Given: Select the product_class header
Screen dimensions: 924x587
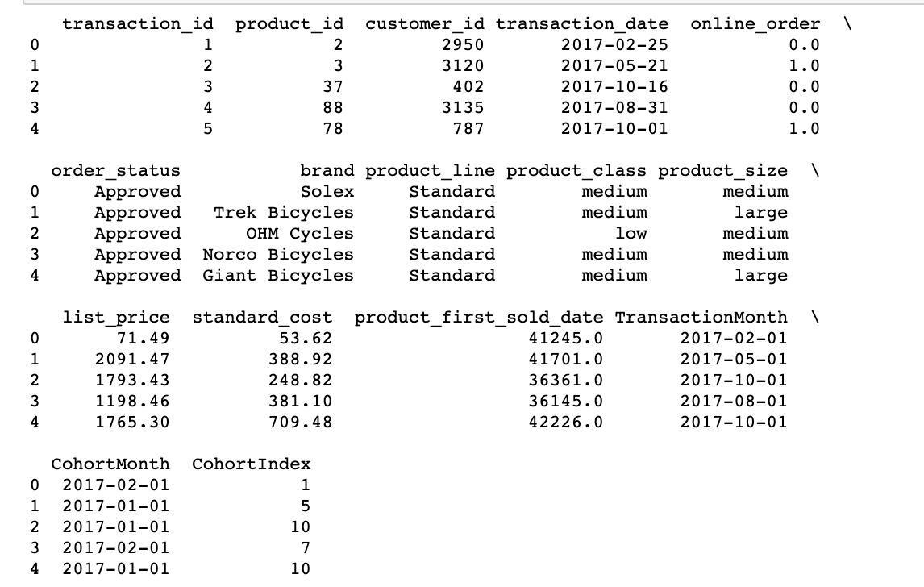Looking at the screenshot, I should (576, 171).
